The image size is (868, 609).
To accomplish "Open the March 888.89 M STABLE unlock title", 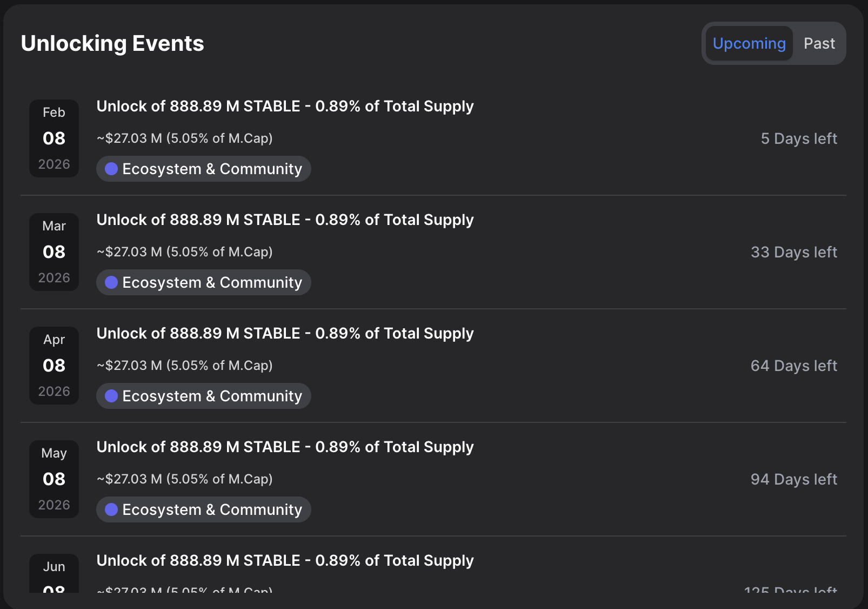I will point(285,220).
